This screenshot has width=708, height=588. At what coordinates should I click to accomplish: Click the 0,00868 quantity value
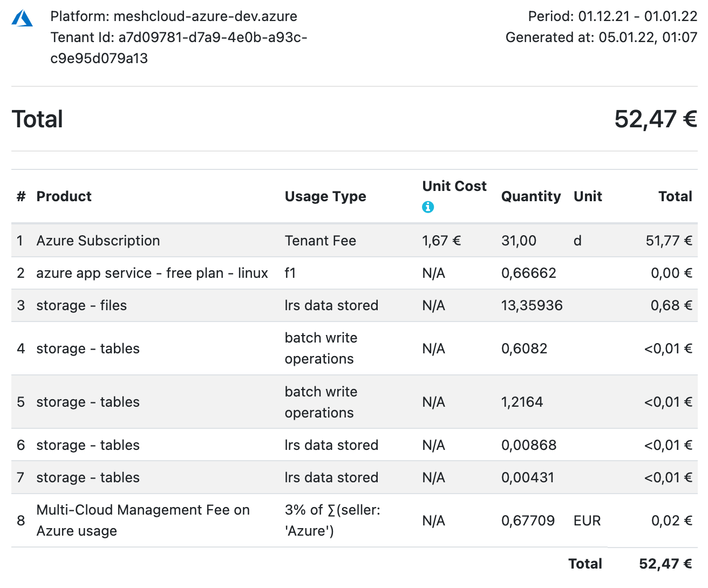click(x=529, y=445)
